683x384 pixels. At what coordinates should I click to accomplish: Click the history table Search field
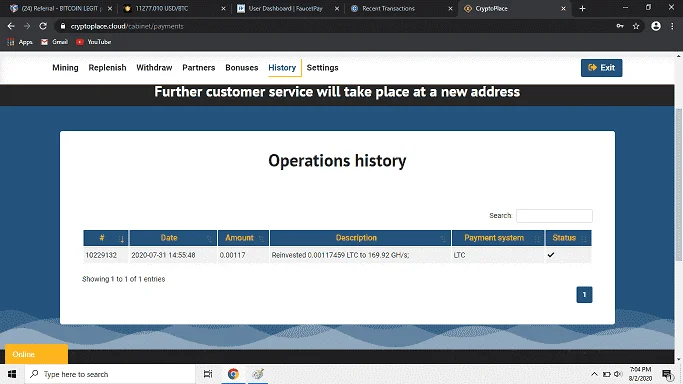(554, 216)
